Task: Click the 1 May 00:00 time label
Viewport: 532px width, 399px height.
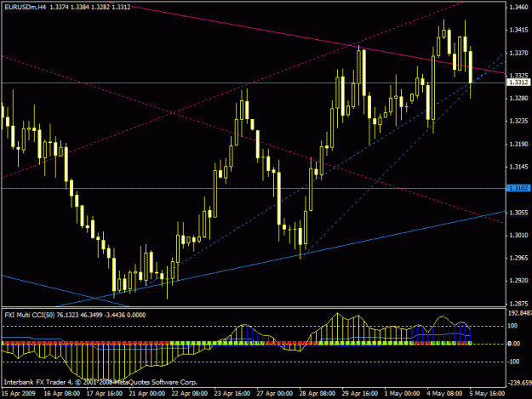Action: click(x=402, y=394)
